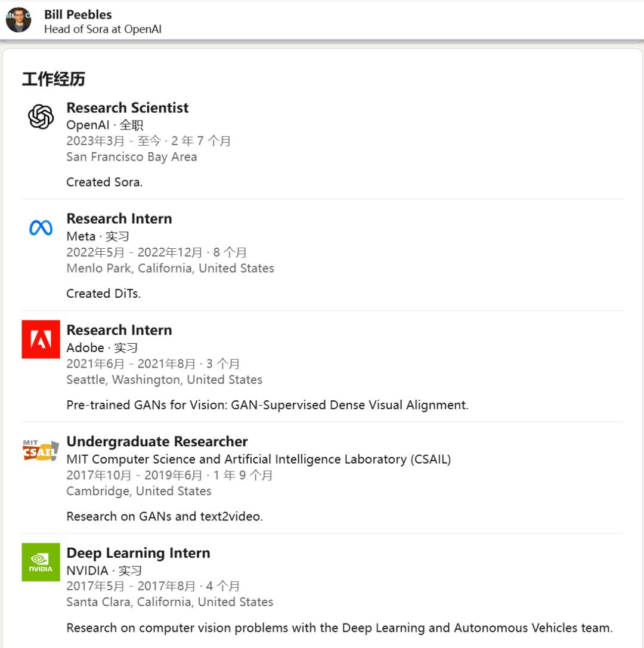Click the OpenAI logo icon

click(41, 116)
